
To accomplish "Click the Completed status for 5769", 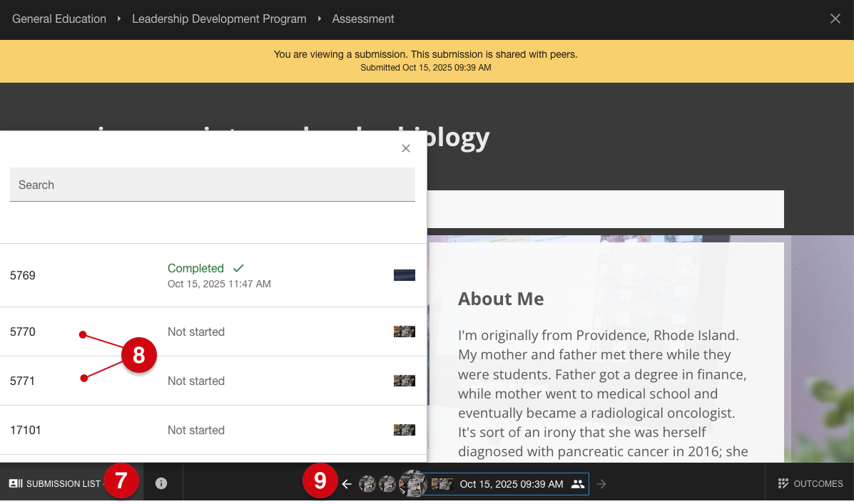I will 195,268.
